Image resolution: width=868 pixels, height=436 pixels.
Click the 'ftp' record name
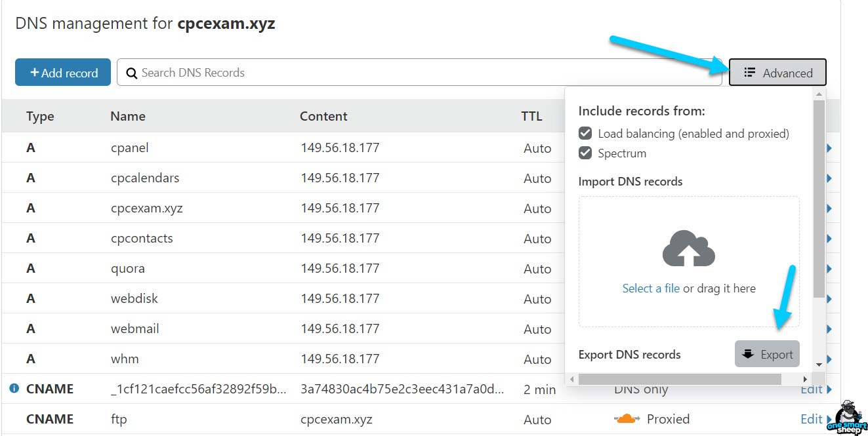(x=119, y=420)
